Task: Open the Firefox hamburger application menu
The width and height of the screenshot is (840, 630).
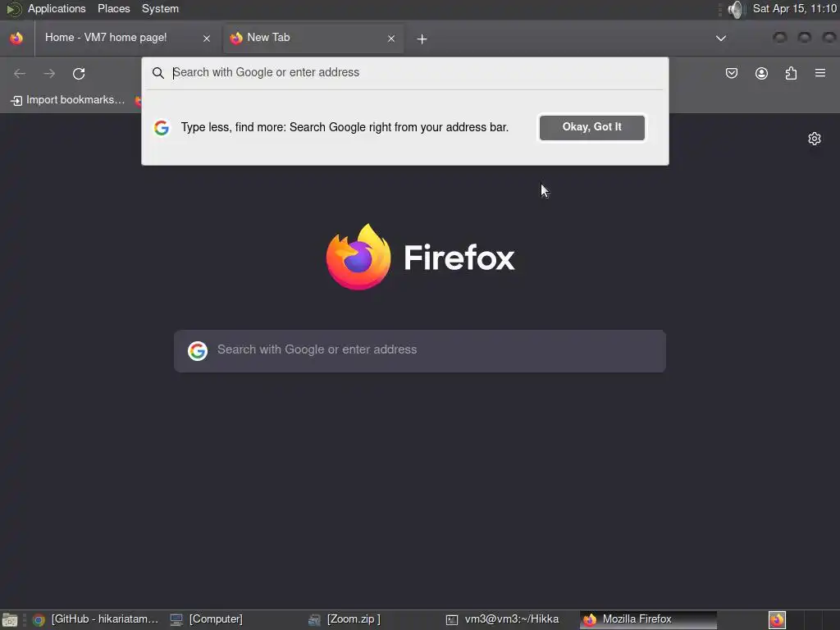Action: 820,73
